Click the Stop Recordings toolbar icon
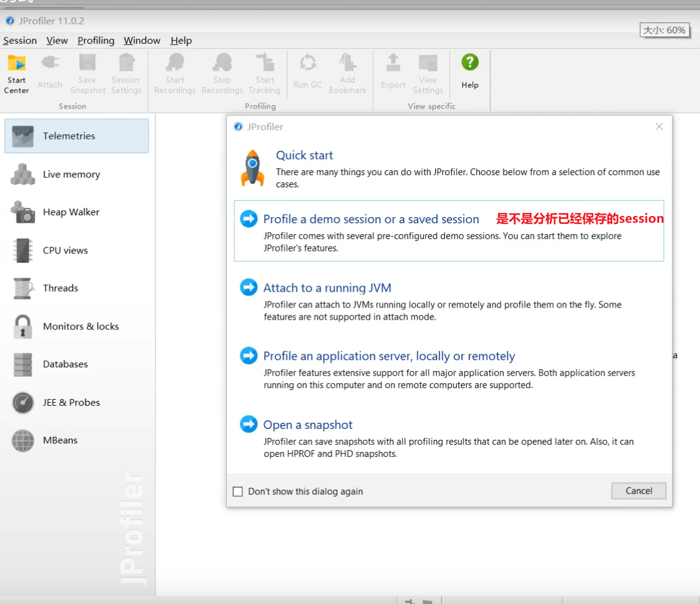The width and height of the screenshot is (700, 604). pyautogui.click(x=223, y=63)
